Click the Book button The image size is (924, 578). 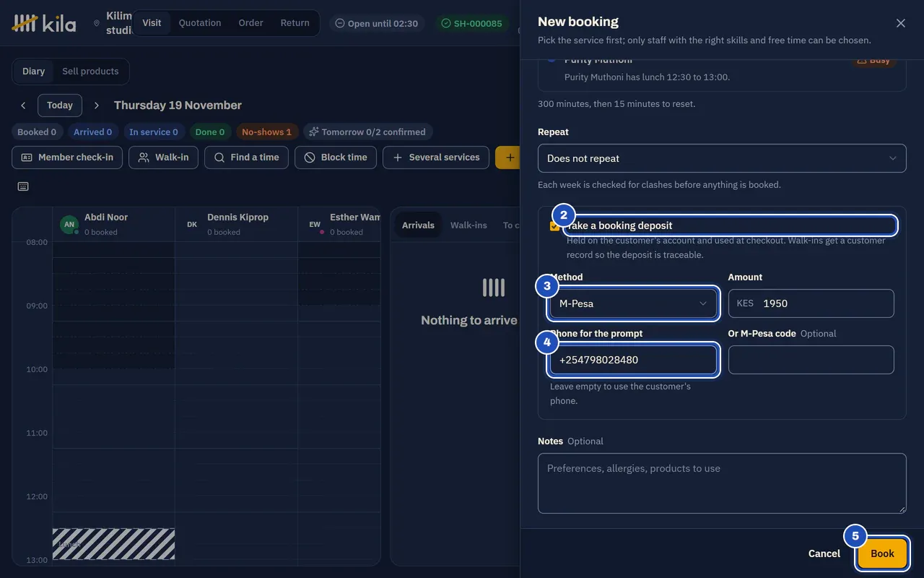tap(882, 553)
